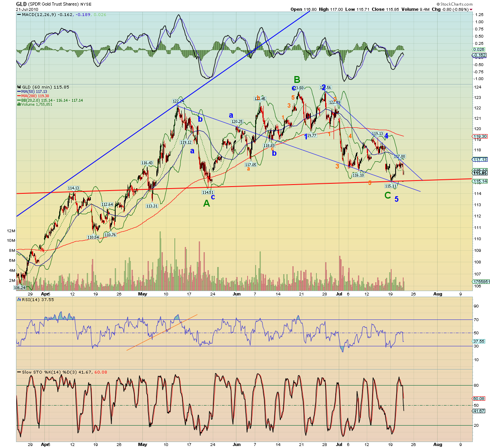
Task: Click the 'Close 115.85' header value
Action: pos(384,9)
